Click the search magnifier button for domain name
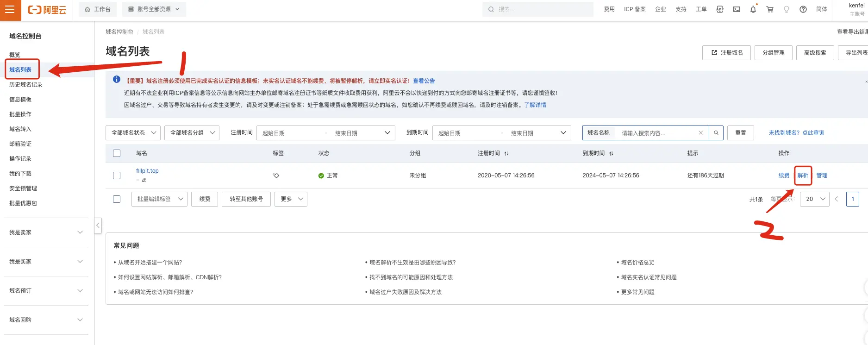The width and height of the screenshot is (868, 345). point(716,133)
